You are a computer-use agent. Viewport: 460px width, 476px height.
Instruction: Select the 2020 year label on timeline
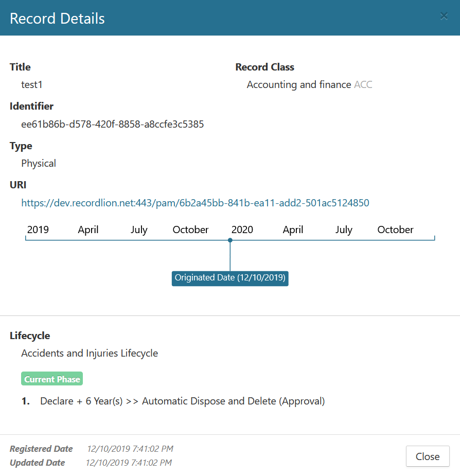pyautogui.click(x=242, y=230)
